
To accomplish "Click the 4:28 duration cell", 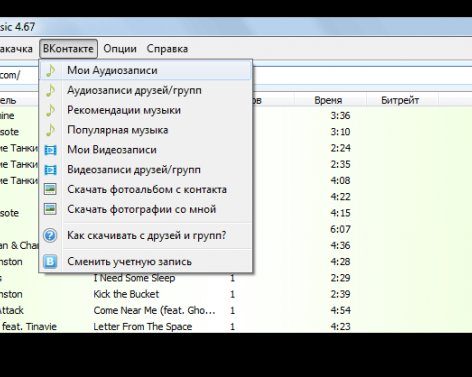I will [x=340, y=262].
